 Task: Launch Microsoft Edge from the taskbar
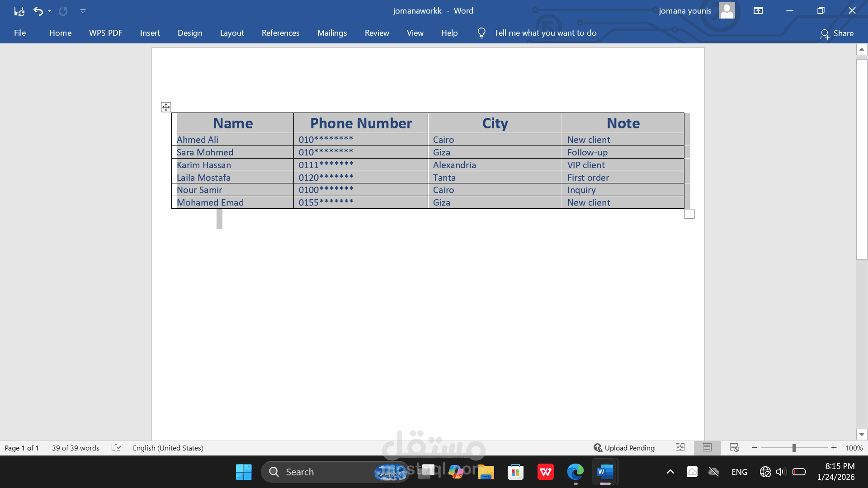coord(575,472)
